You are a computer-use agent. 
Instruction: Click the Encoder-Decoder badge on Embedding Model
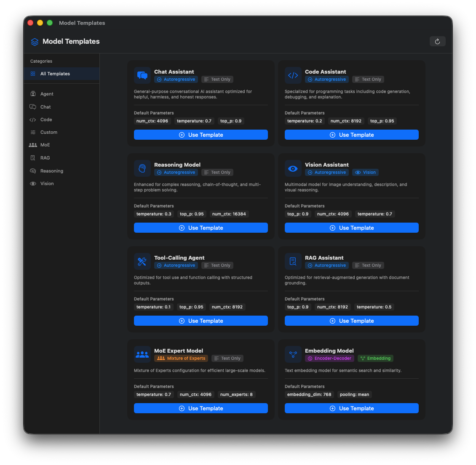tap(329, 359)
